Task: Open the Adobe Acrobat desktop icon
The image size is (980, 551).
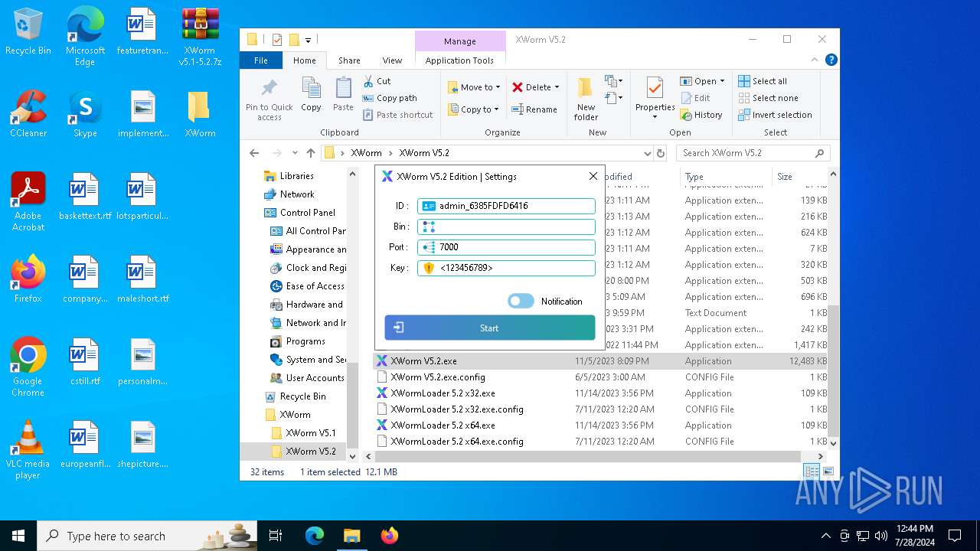Action: click(28, 201)
